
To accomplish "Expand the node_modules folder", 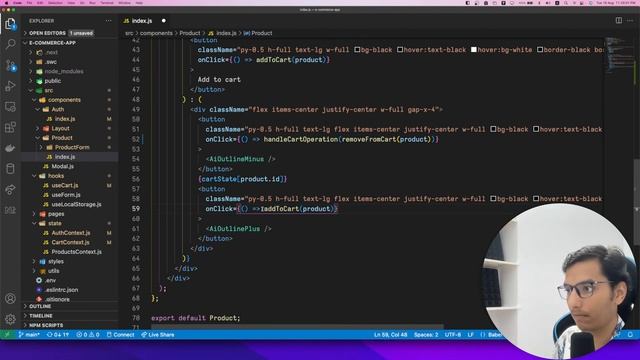I will (x=64, y=71).
